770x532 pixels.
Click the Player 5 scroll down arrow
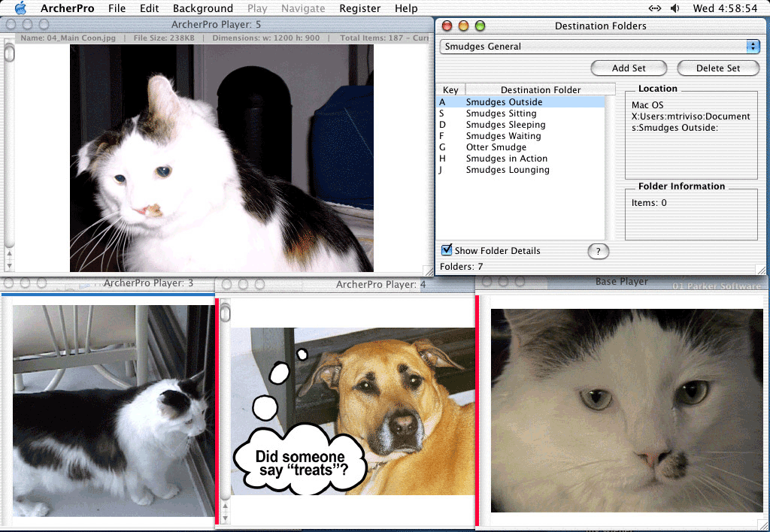pyautogui.click(x=9, y=265)
